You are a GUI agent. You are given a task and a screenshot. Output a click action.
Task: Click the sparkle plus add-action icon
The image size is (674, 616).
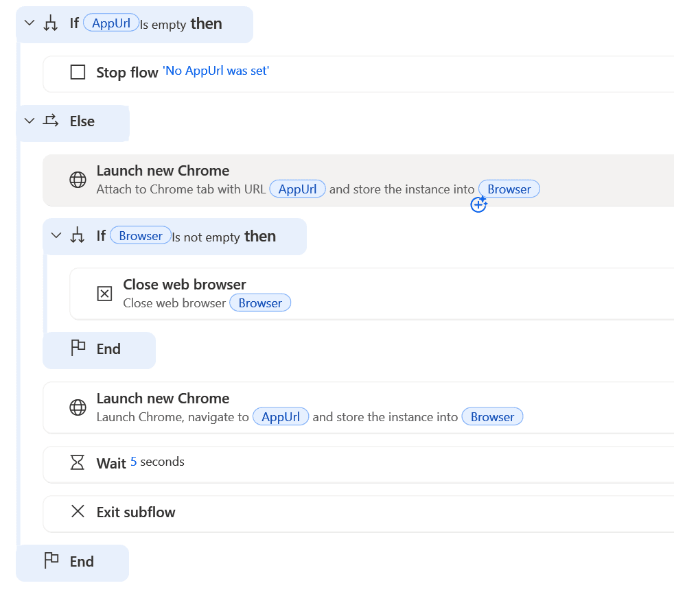(x=478, y=204)
